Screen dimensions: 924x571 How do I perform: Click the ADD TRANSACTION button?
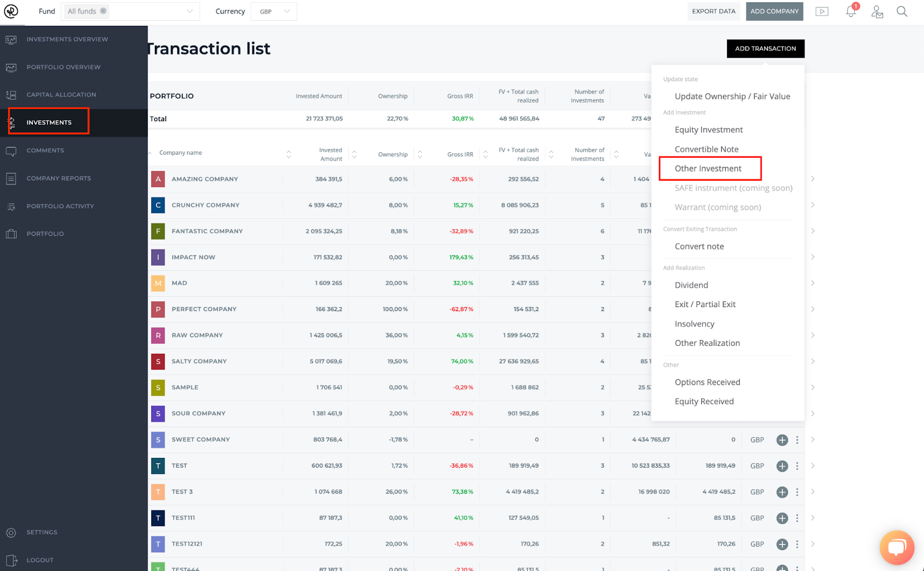tap(765, 48)
